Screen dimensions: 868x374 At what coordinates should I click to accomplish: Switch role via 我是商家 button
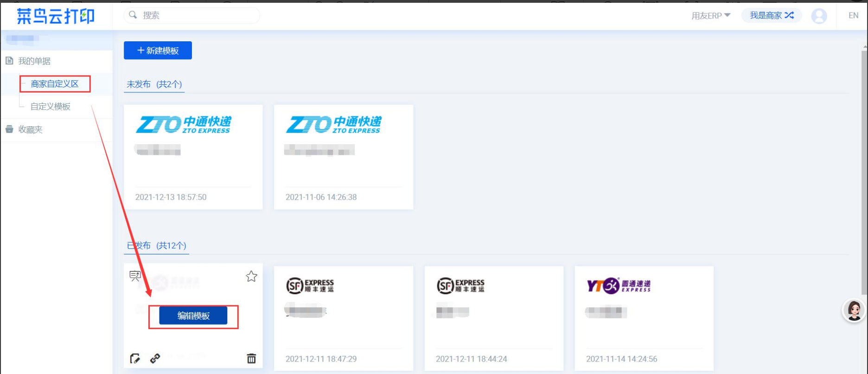[x=772, y=16]
